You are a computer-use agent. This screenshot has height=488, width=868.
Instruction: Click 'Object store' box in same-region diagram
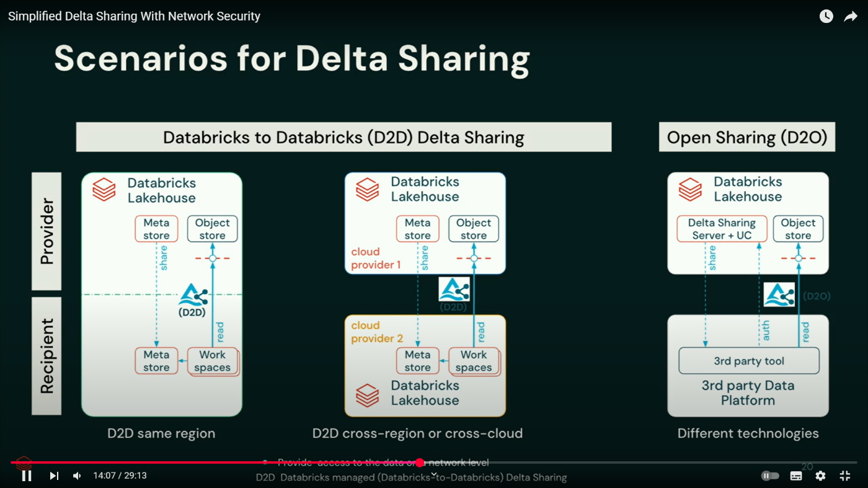(x=213, y=229)
